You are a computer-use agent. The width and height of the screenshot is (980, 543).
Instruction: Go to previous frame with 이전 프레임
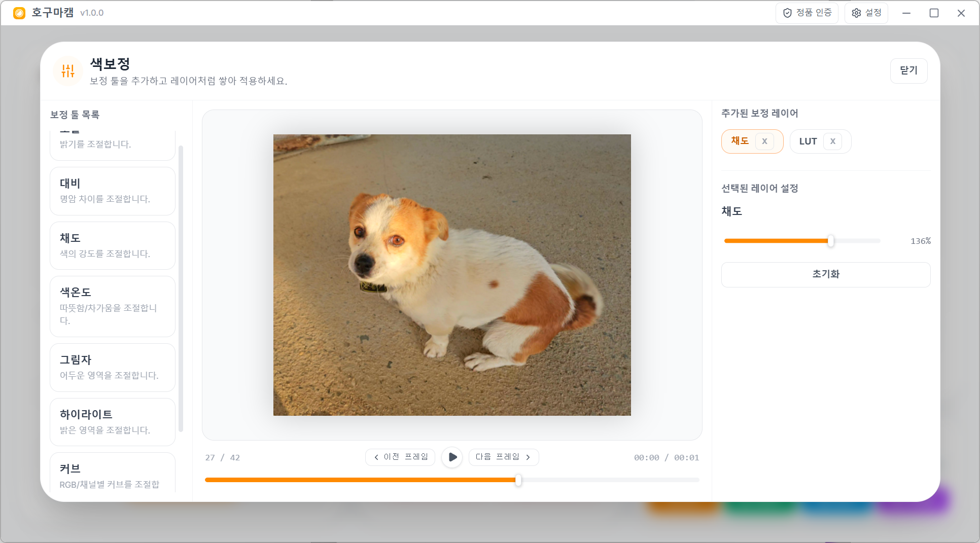click(400, 457)
